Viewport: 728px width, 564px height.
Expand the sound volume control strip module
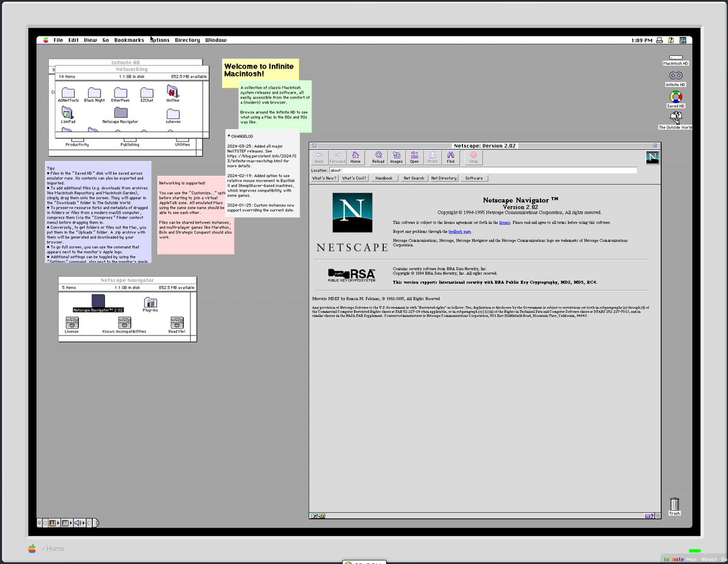pyautogui.click(x=79, y=523)
